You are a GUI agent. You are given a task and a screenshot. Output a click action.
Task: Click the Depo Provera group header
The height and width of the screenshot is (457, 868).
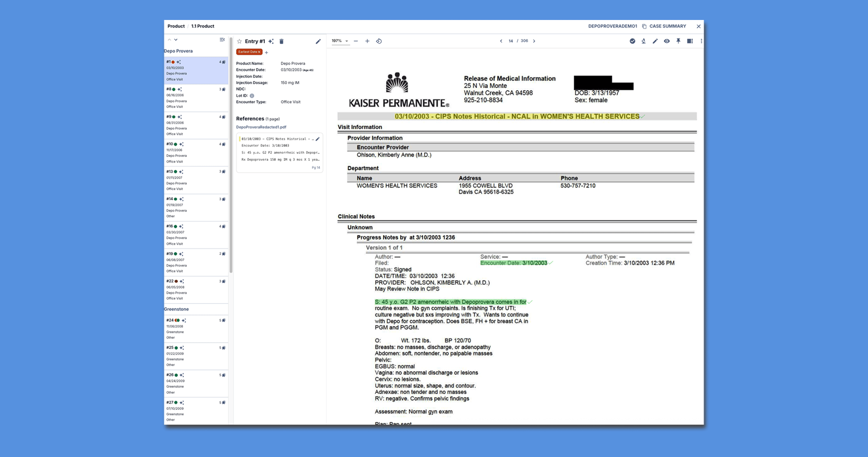[178, 51]
